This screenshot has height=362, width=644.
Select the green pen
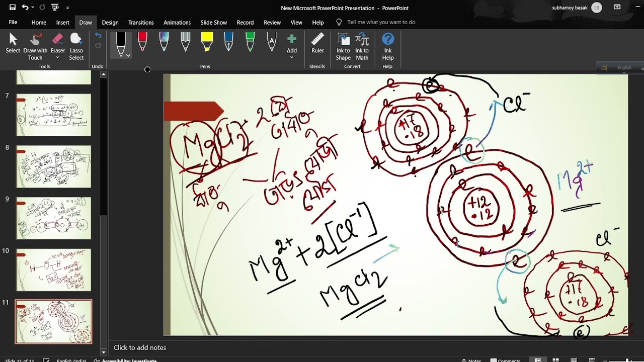pos(250,42)
